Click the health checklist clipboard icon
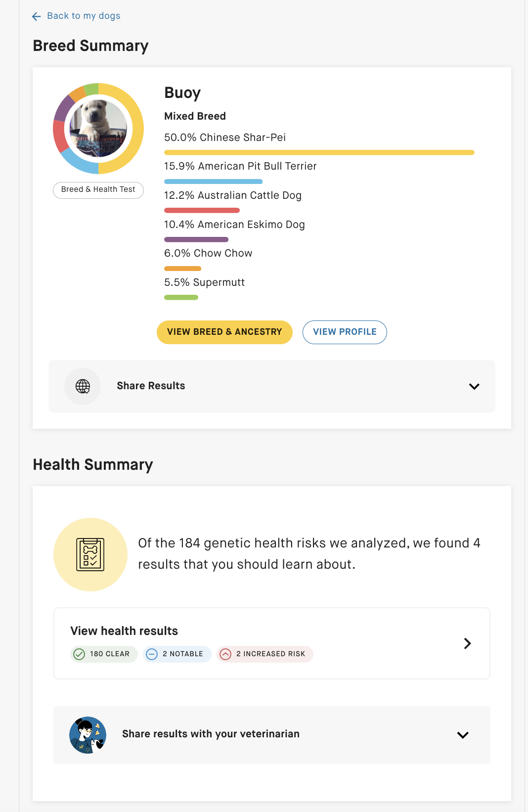 pos(90,554)
